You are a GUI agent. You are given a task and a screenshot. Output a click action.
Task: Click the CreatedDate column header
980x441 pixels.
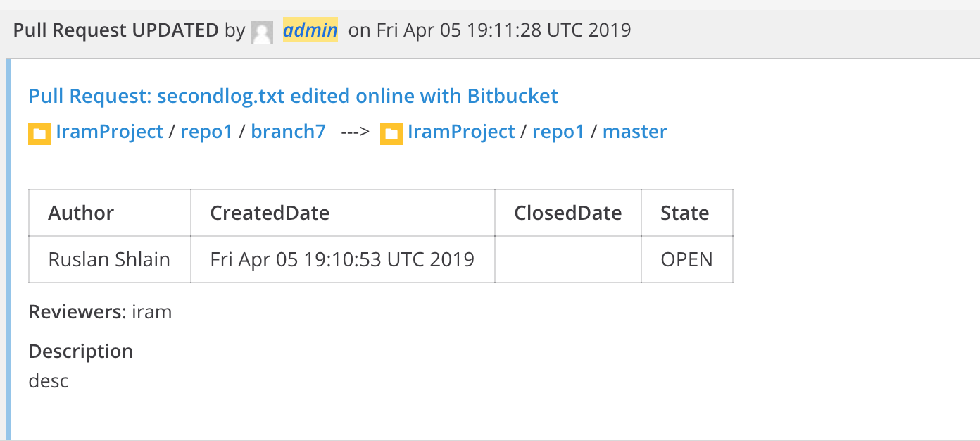343,213
